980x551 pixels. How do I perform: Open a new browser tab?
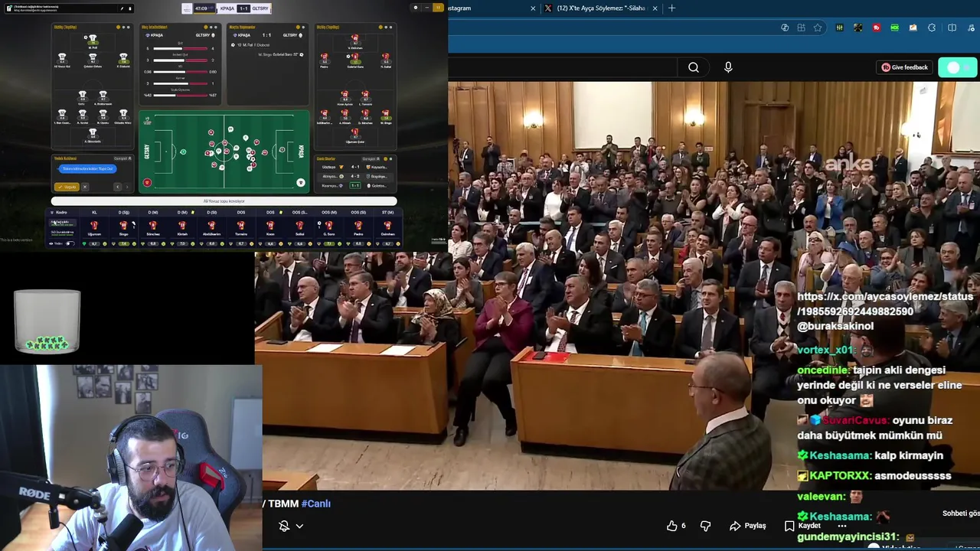(671, 8)
